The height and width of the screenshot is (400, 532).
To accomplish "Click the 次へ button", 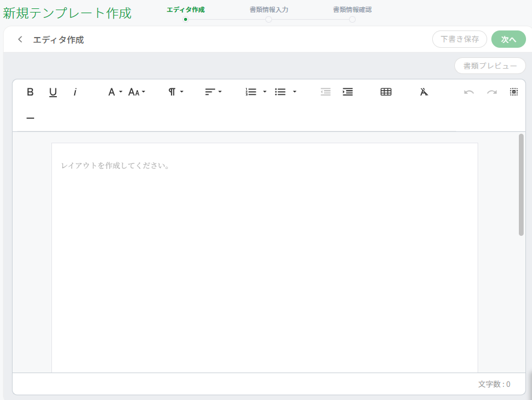I will (x=509, y=39).
